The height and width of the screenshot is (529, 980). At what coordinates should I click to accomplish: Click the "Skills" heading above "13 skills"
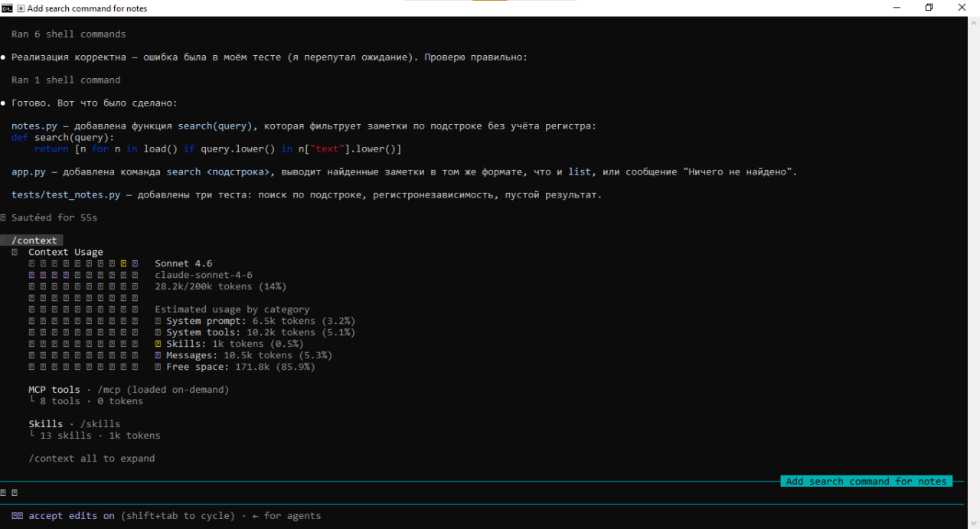[x=46, y=423]
